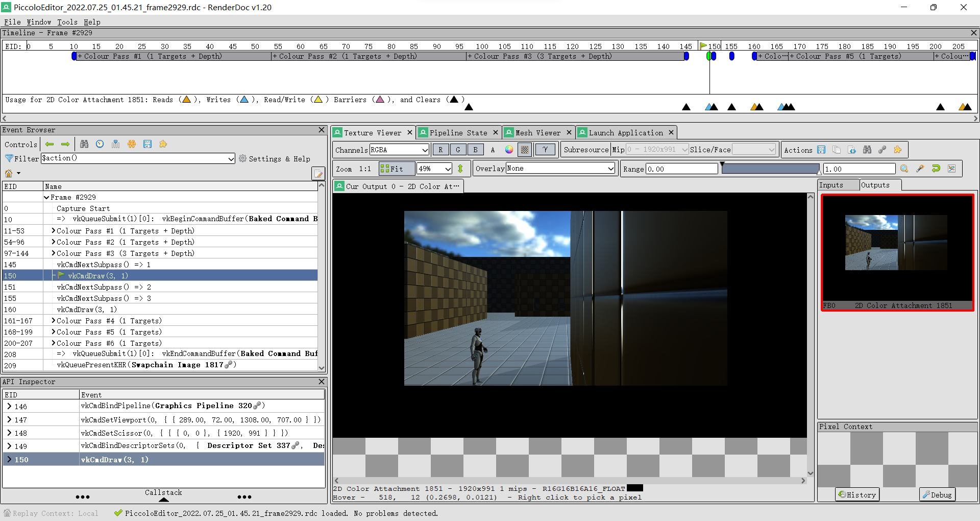This screenshot has width=980, height=521.
Task: Switch to the Mesh Viewer tab
Action: coord(537,133)
